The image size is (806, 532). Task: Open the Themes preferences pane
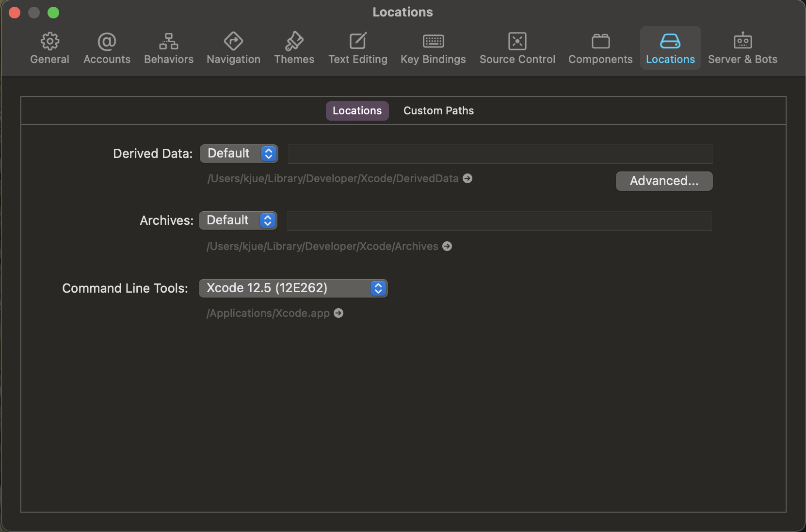coord(293,47)
